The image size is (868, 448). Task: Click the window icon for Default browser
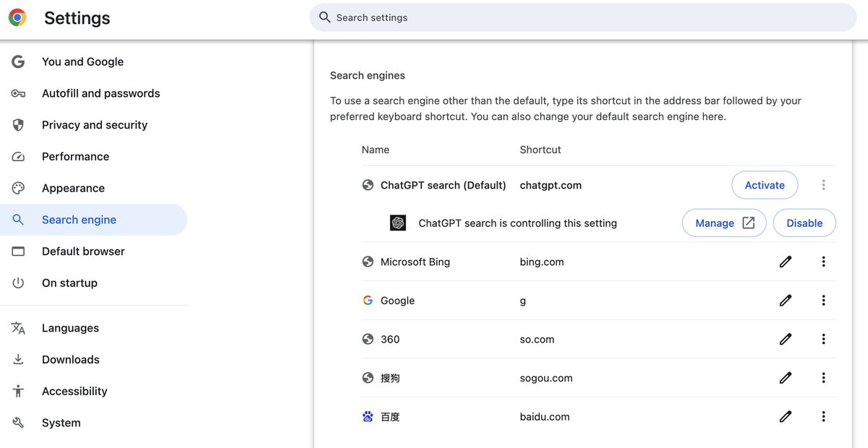[18, 251]
